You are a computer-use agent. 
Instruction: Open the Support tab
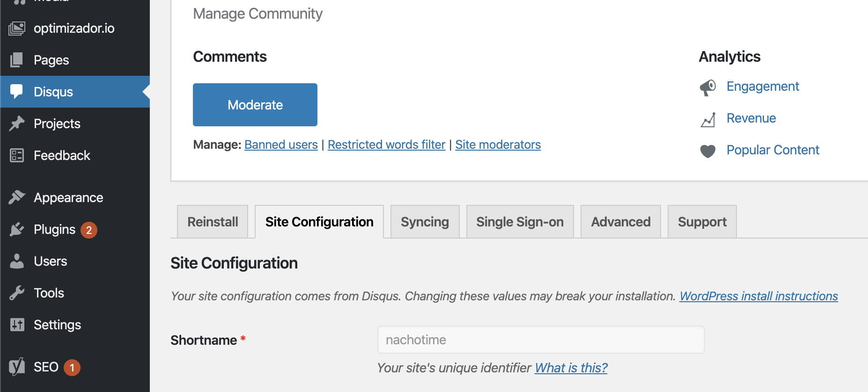tap(702, 222)
